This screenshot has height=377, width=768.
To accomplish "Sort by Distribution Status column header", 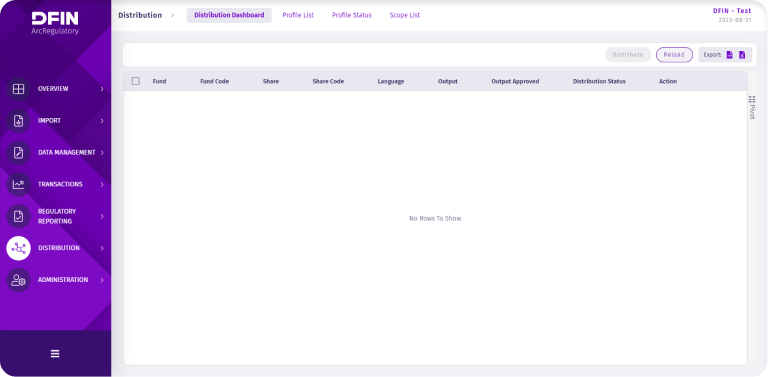I will click(x=599, y=81).
